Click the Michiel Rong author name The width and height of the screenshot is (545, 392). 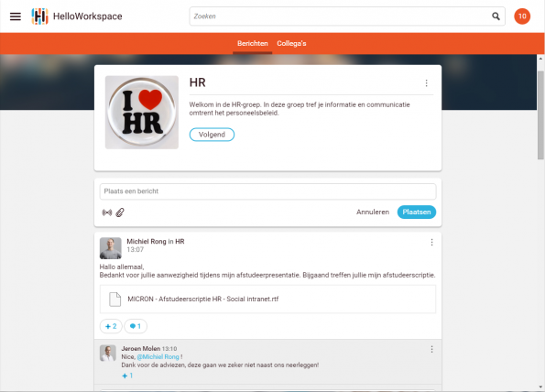pyautogui.click(x=147, y=242)
